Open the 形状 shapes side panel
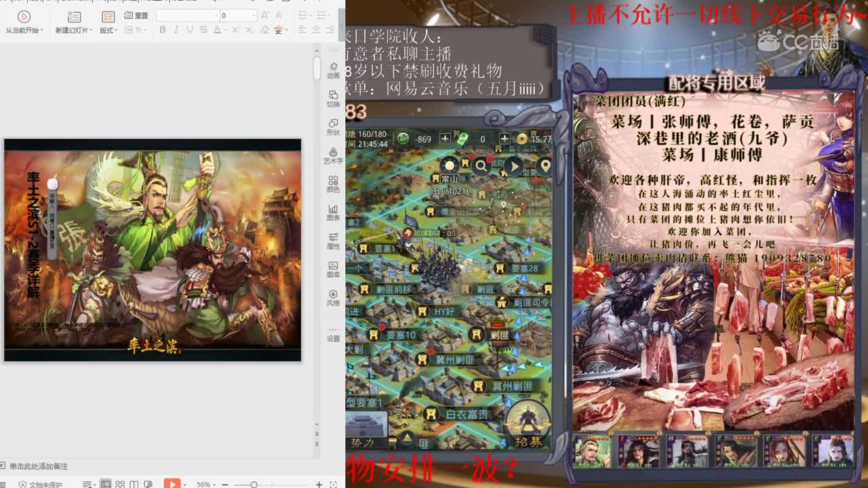This screenshot has width=868, height=488. (333, 127)
